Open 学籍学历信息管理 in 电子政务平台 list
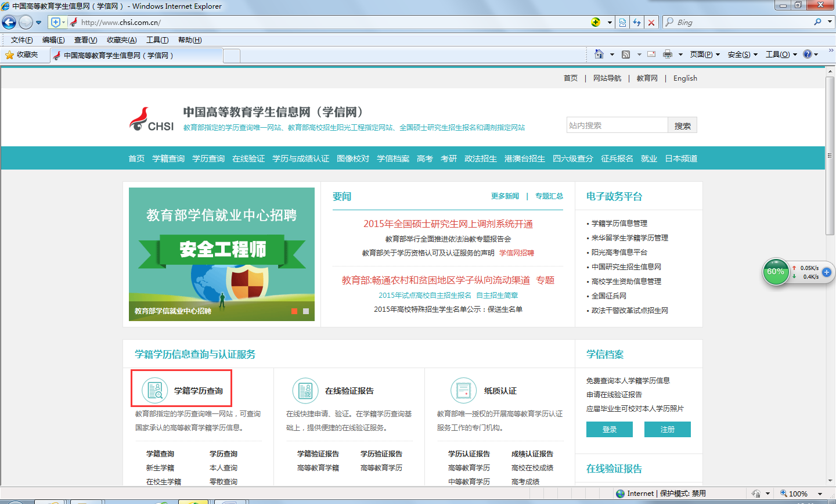This screenshot has width=836, height=504. [619, 224]
